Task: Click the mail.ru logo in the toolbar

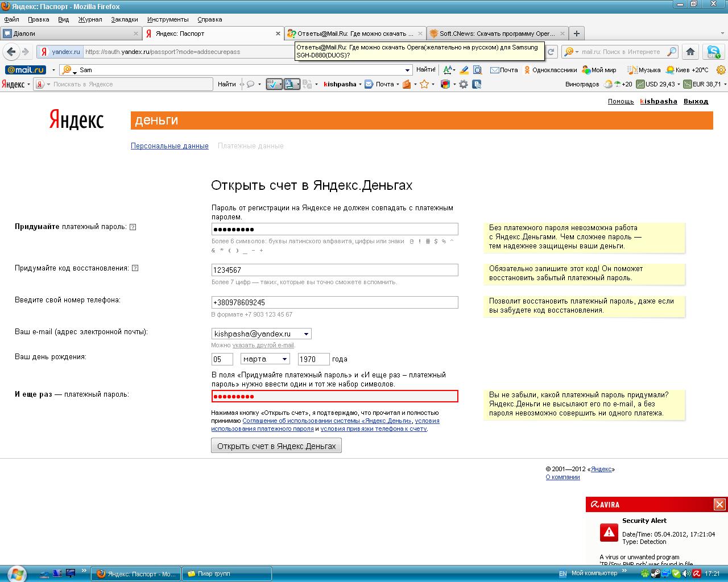Action: 26,70
